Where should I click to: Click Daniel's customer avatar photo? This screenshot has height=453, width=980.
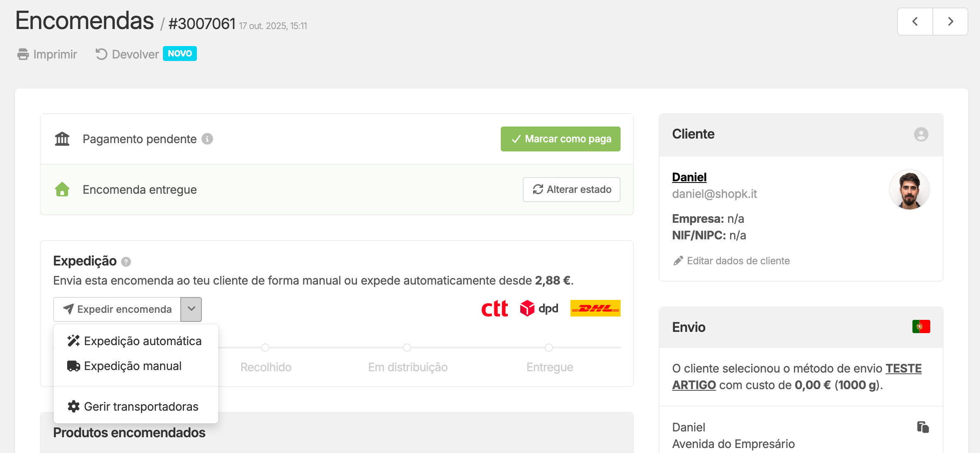909,190
